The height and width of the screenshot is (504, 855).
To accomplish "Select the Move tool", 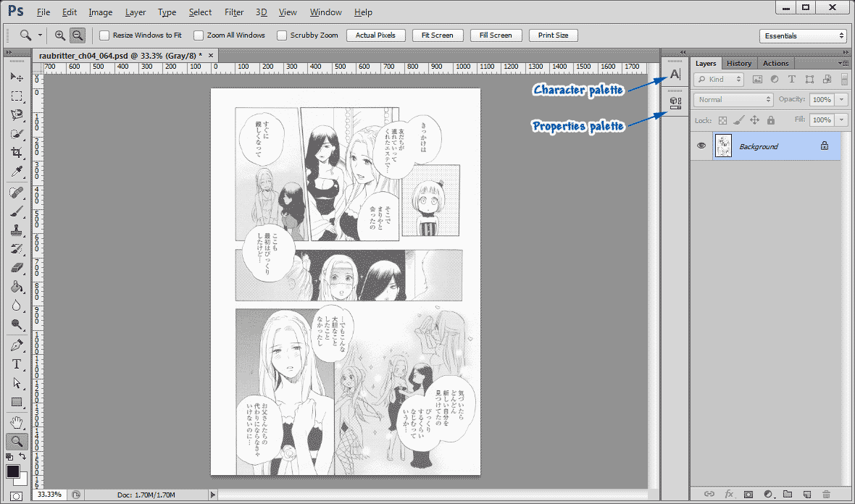I will (17, 77).
